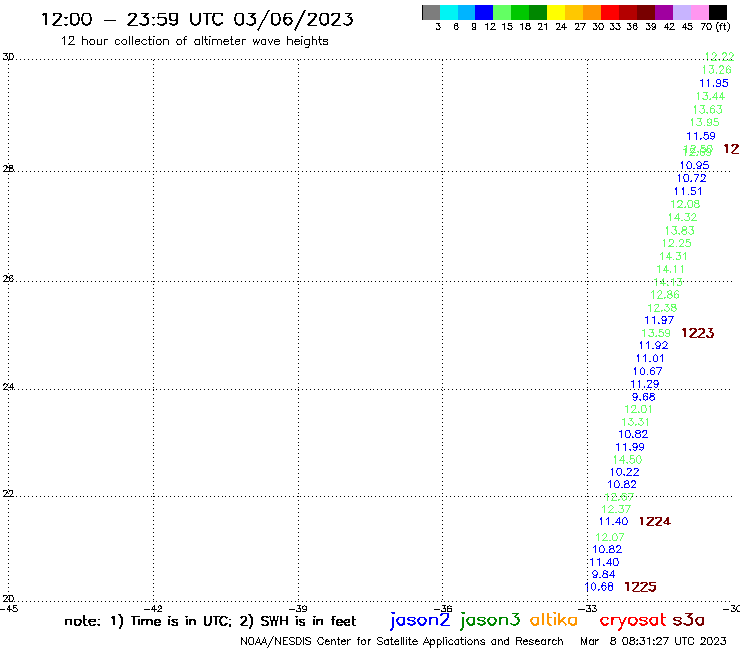
Task: Click the value 14.31
Action: pos(673,256)
